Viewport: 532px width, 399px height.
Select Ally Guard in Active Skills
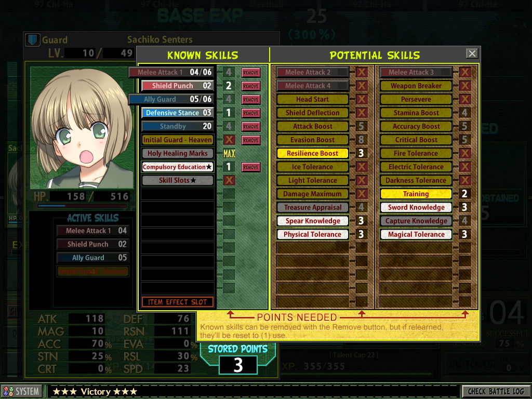coord(92,258)
